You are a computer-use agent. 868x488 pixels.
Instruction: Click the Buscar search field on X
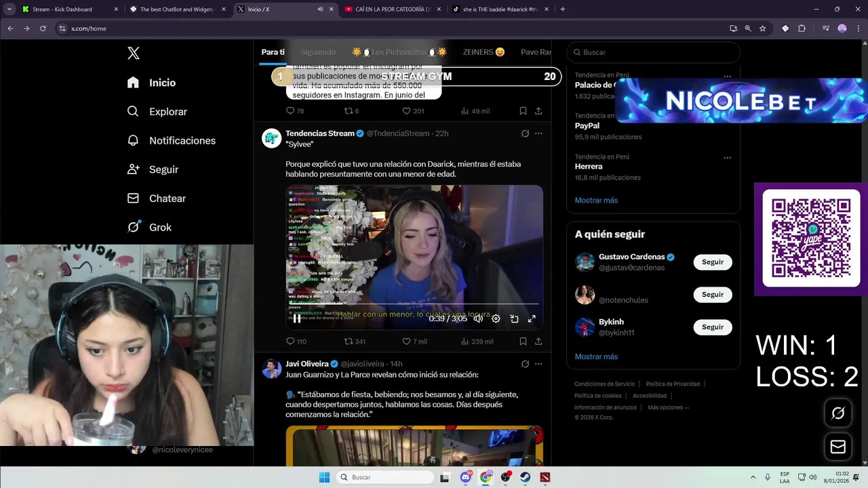(653, 52)
